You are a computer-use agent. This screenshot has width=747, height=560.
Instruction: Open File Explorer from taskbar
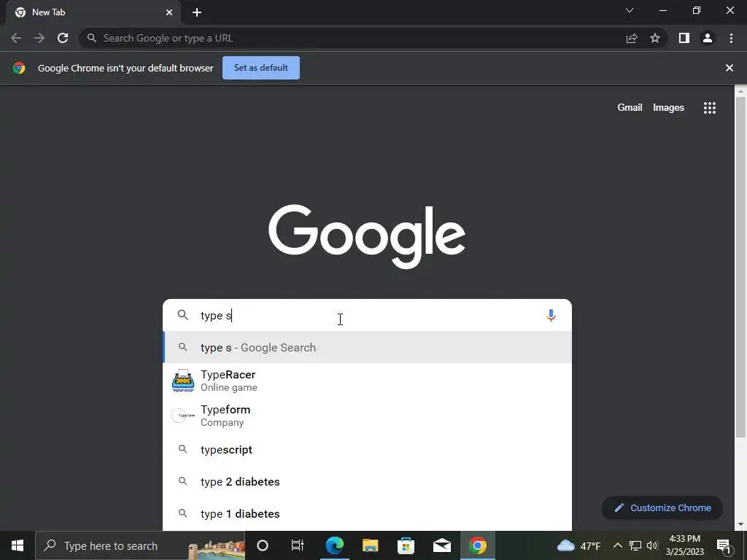click(x=370, y=545)
